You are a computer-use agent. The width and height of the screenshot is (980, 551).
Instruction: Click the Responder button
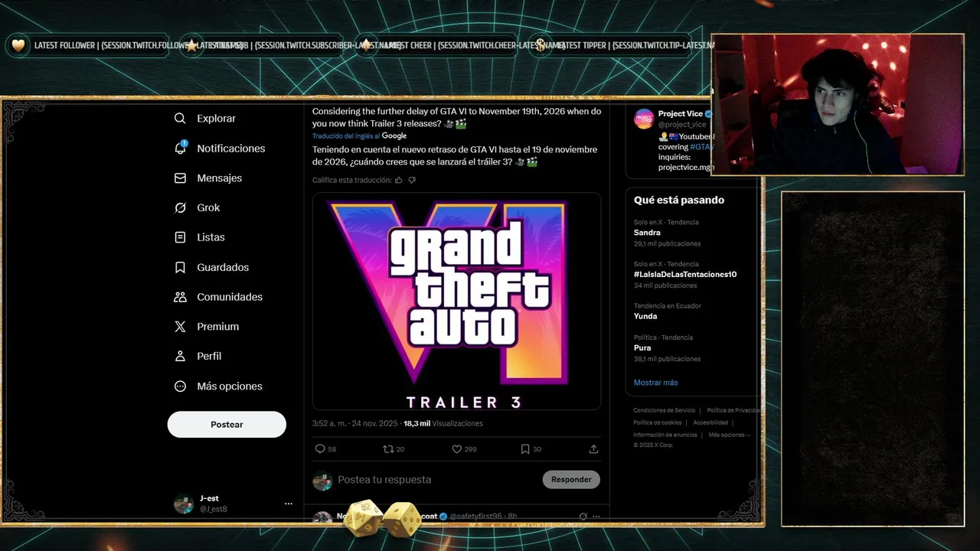tap(571, 479)
